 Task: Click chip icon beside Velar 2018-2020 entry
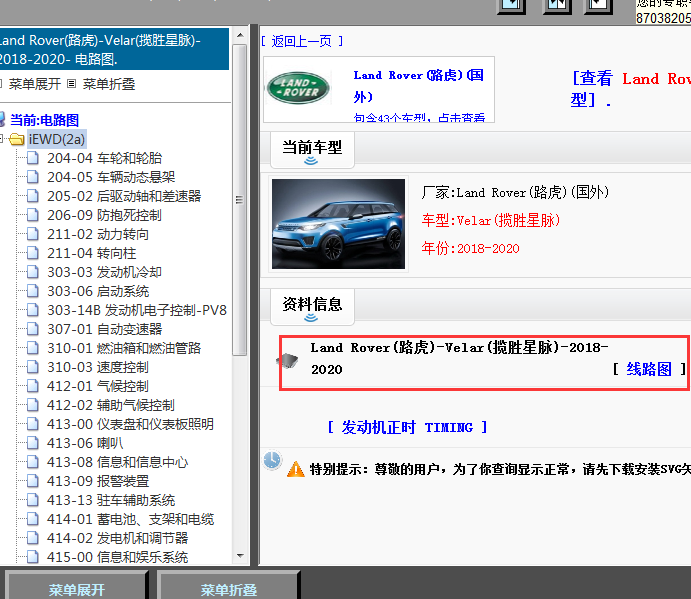[287, 361]
